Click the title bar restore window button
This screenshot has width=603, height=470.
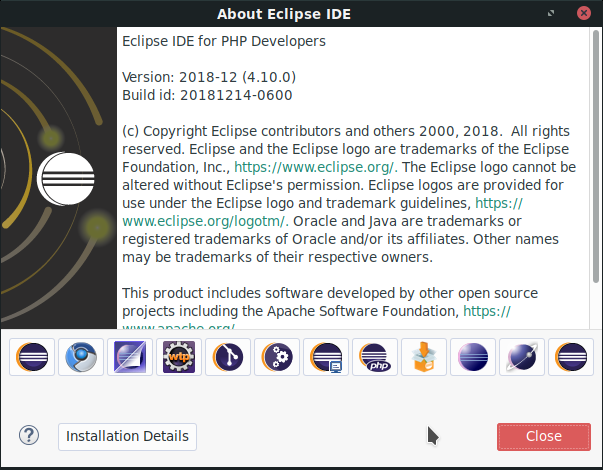click(551, 13)
